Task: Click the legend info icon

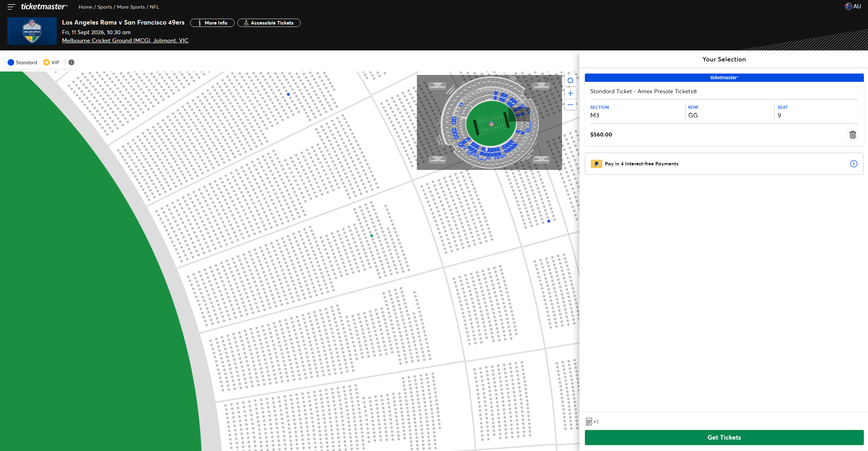Action: (72, 63)
